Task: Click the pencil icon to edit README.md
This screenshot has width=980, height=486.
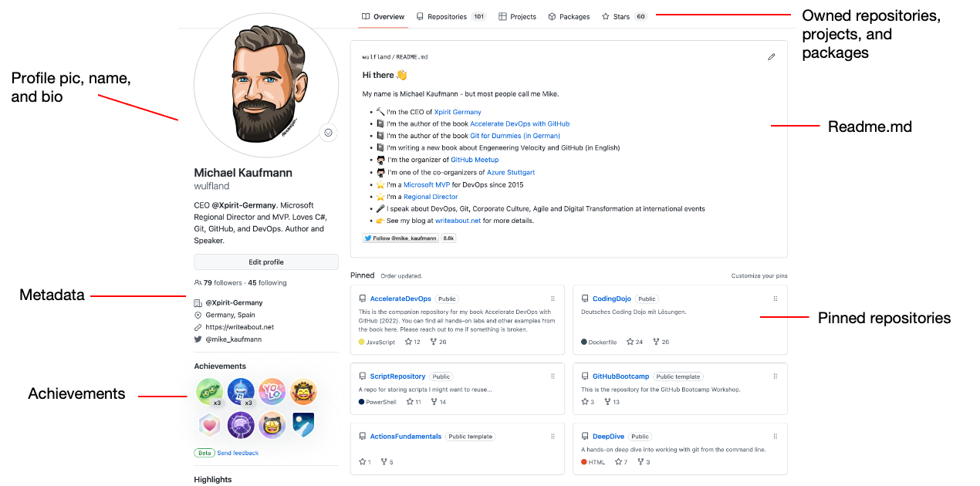Action: pyautogui.click(x=771, y=57)
